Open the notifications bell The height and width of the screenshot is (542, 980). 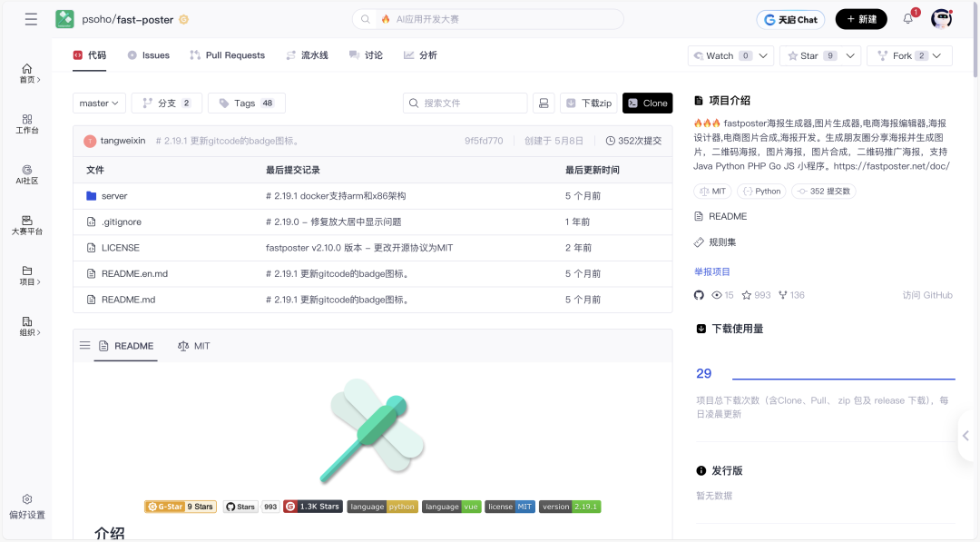(x=908, y=19)
